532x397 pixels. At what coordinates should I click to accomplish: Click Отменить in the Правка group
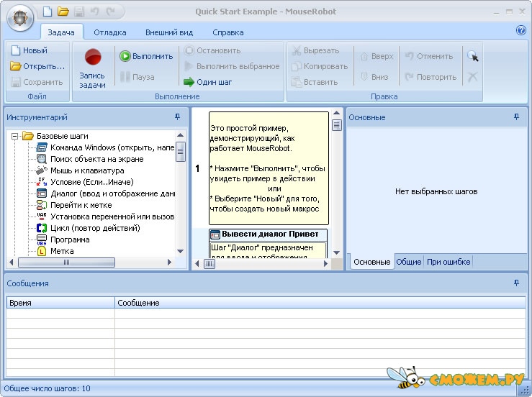(429, 56)
